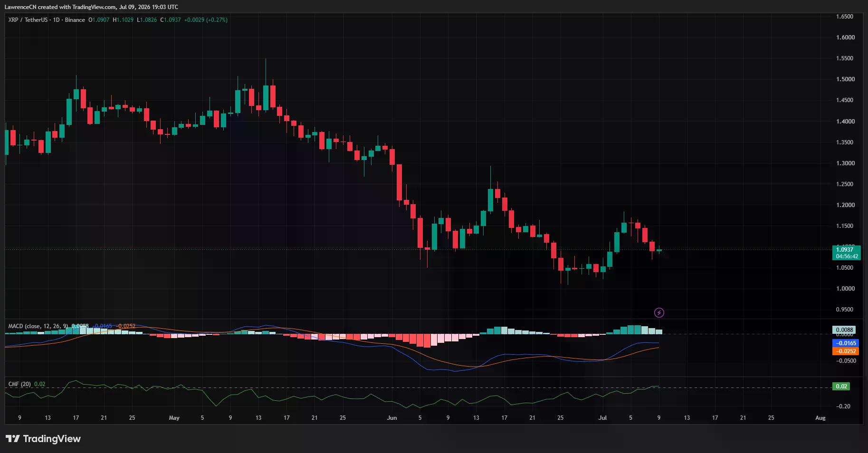Click the LawrenceCN created with TradingView.com header
The image size is (868, 453).
pyautogui.click(x=92, y=7)
